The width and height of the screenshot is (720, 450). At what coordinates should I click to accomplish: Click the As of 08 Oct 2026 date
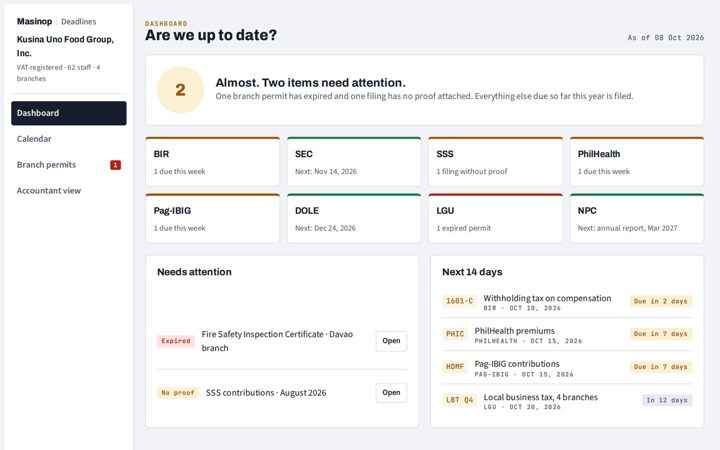(666, 38)
